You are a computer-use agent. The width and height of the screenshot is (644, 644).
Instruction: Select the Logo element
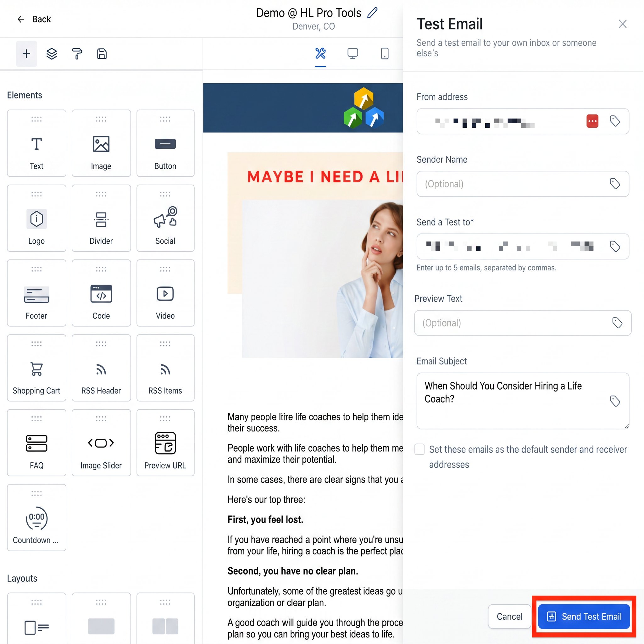pyautogui.click(x=37, y=218)
